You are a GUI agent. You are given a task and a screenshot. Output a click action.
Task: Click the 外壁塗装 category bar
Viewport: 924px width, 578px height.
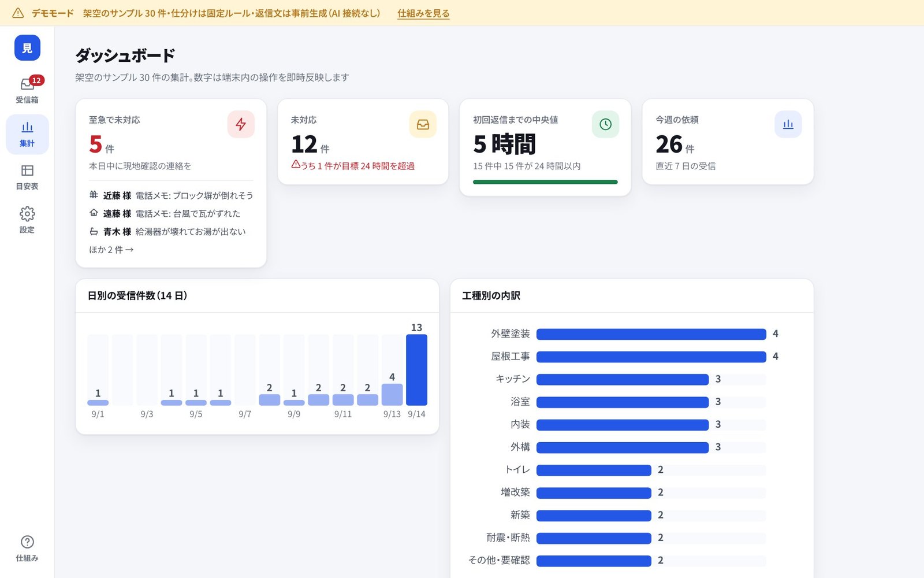click(651, 334)
